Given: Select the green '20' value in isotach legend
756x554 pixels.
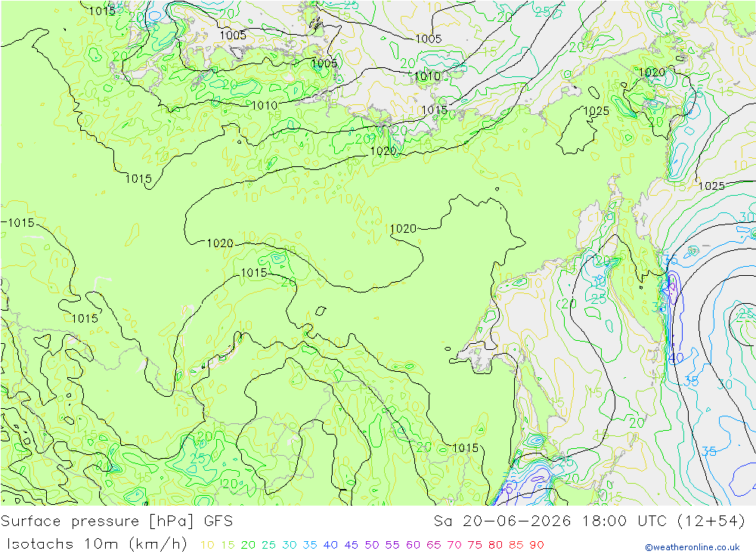Looking at the screenshot, I should point(248,545).
